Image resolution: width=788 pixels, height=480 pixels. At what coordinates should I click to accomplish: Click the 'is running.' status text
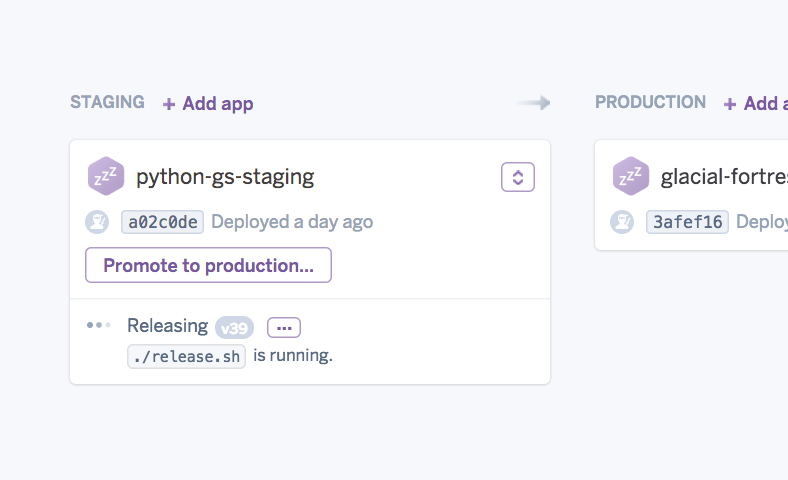coord(293,355)
